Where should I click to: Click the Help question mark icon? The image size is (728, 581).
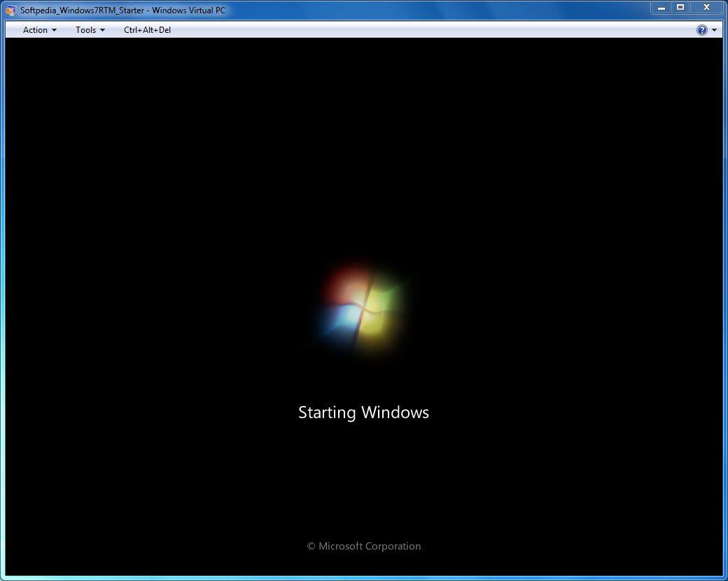coord(701,29)
